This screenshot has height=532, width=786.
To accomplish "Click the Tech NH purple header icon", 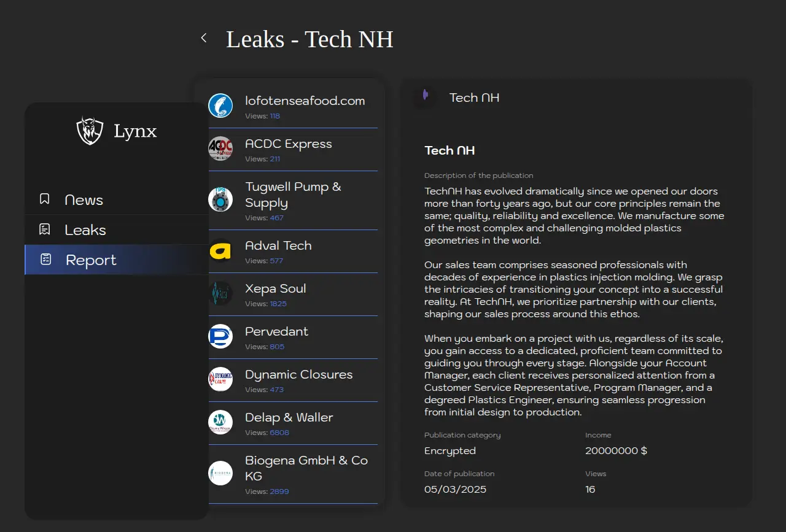I will (425, 96).
